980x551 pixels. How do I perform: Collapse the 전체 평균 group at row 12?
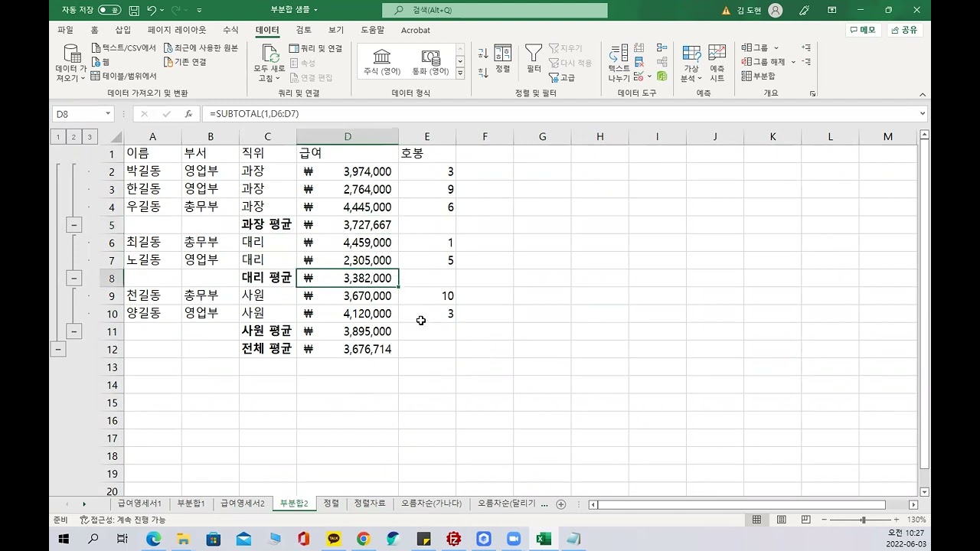[57, 349]
